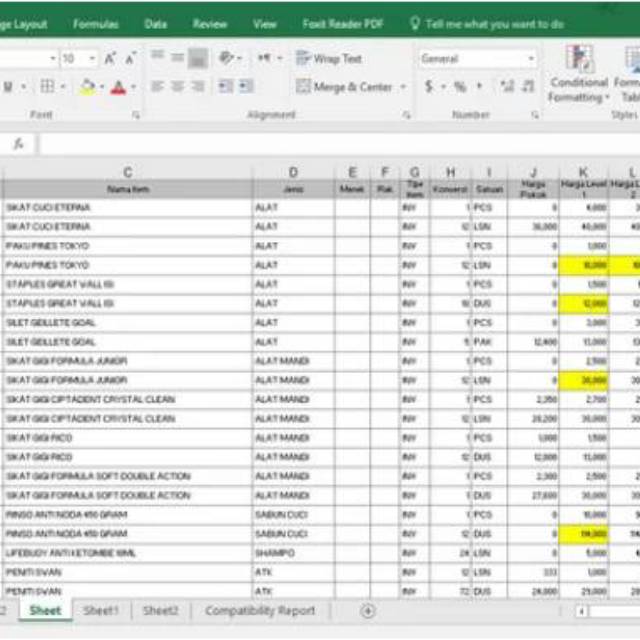Switch to the Compatibility Report sheet tab

coord(259,611)
